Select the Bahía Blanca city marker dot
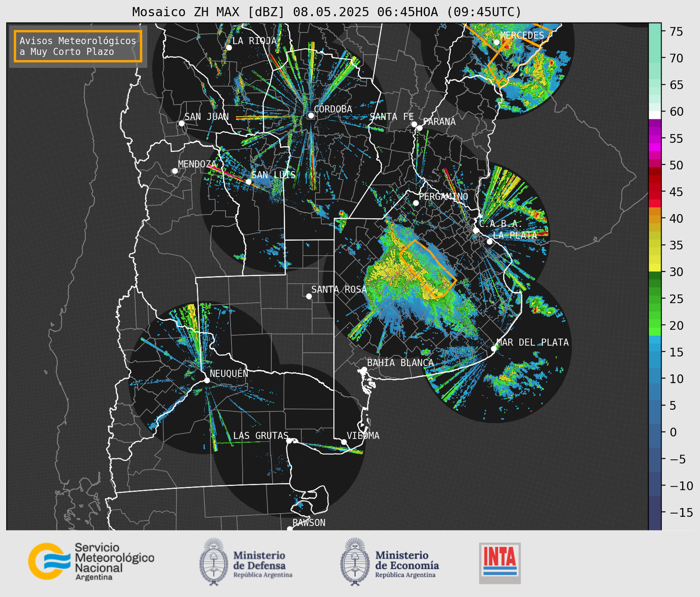This screenshot has width=700, height=597. point(364,369)
